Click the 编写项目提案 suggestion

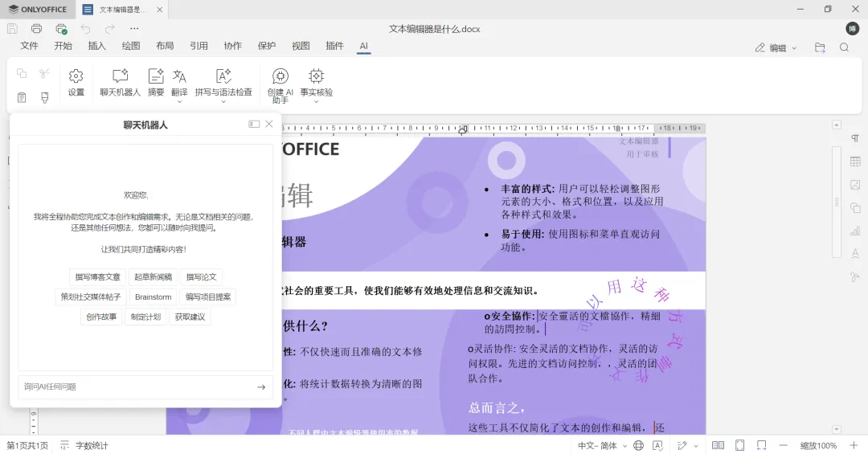click(208, 297)
